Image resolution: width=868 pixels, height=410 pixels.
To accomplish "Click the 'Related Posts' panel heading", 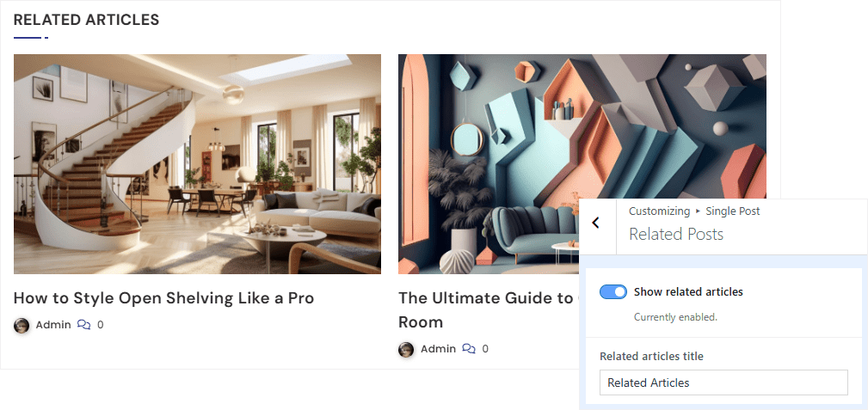I will (676, 234).
